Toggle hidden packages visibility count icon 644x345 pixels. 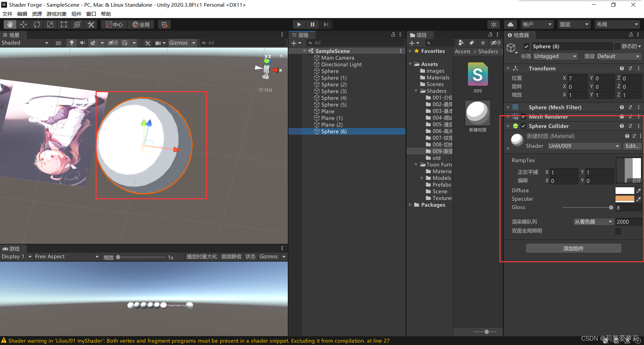495,43
